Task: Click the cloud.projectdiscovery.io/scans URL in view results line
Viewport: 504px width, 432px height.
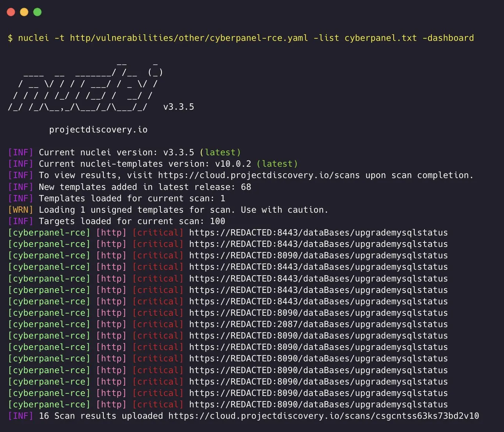Action: (259, 175)
